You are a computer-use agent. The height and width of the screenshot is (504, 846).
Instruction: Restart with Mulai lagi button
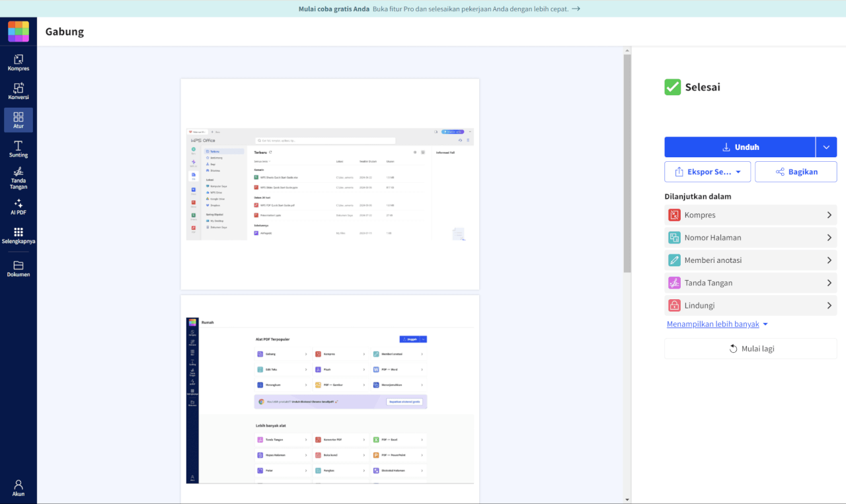tap(751, 349)
